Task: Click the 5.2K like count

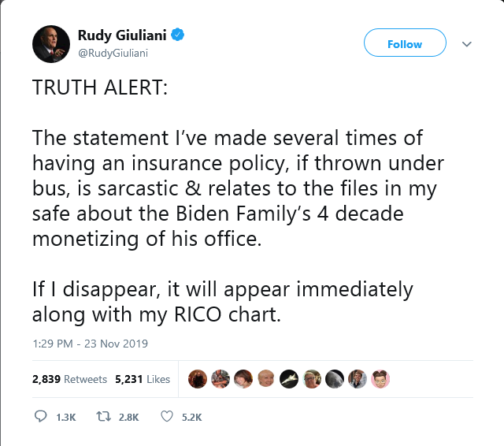Action: (x=192, y=418)
